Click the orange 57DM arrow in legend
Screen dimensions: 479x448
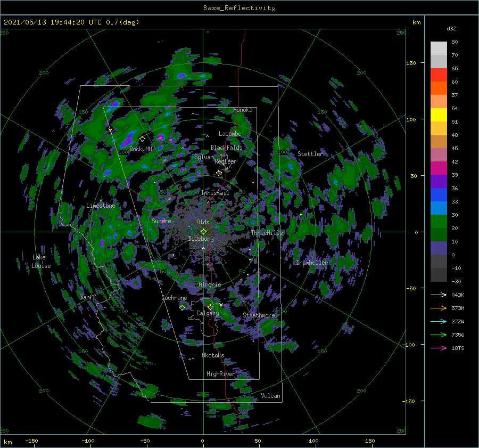pos(439,308)
